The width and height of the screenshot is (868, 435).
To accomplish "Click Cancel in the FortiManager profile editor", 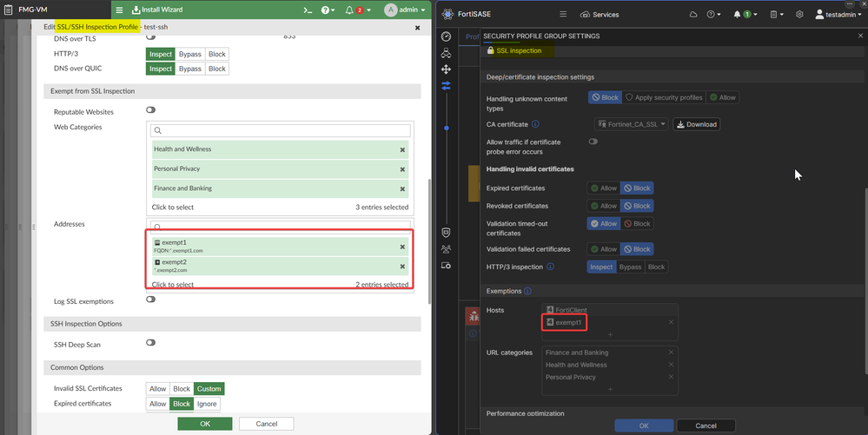I will [267, 424].
